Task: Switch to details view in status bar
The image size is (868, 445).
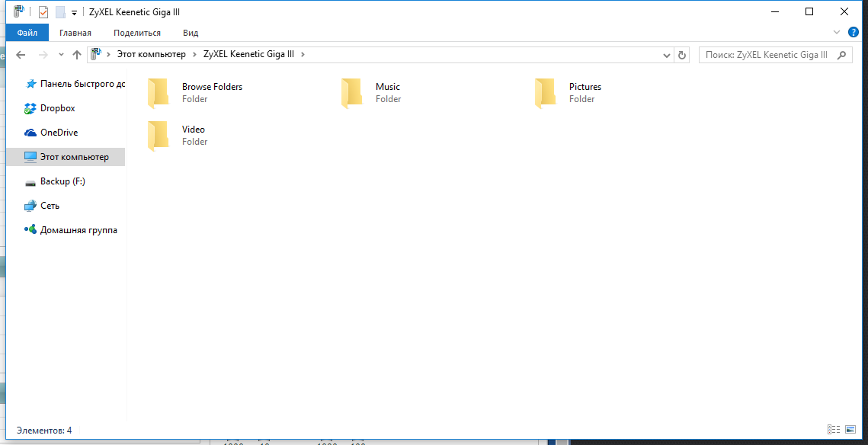Action: tap(833, 430)
